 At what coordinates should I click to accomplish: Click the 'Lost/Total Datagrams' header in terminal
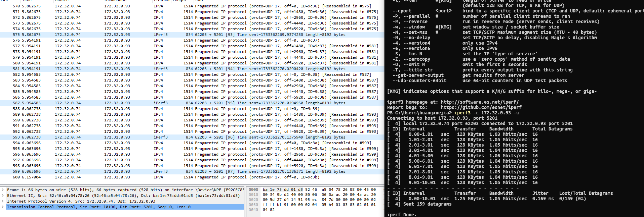[586, 193]
